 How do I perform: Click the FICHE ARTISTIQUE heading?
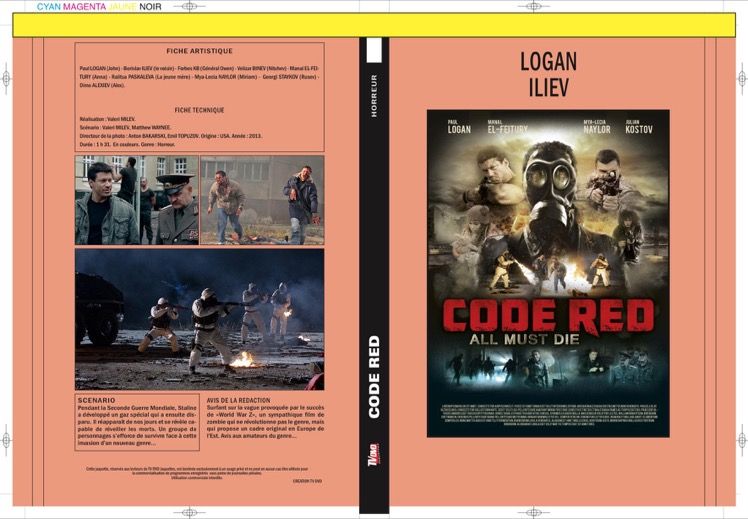(199, 51)
